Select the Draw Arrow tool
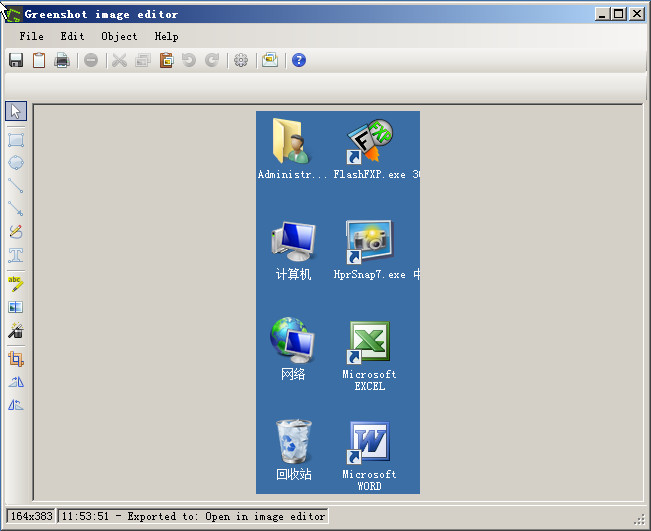Viewport: 651px width, 531px height. click(x=16, y=208)
